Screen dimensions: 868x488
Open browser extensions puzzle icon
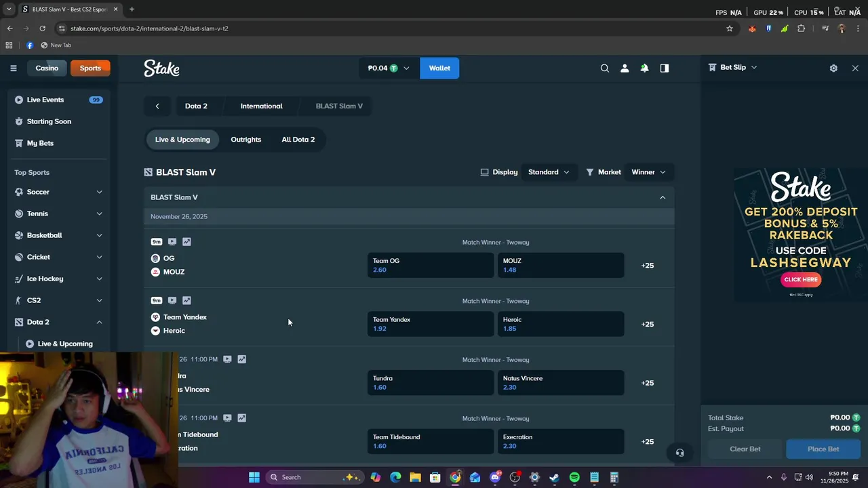point(801,28)
